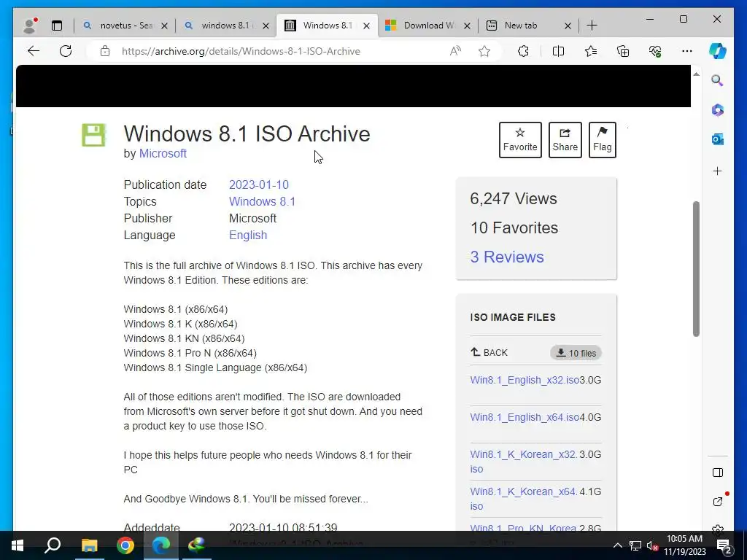Viewport: 747px width, 560px height.
Task: Click the address bar URL field
Action: coord(241,51)
